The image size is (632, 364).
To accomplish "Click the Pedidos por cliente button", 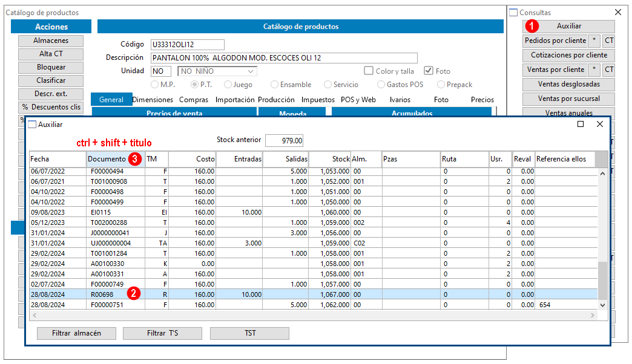I will click(x=555, y=41).
